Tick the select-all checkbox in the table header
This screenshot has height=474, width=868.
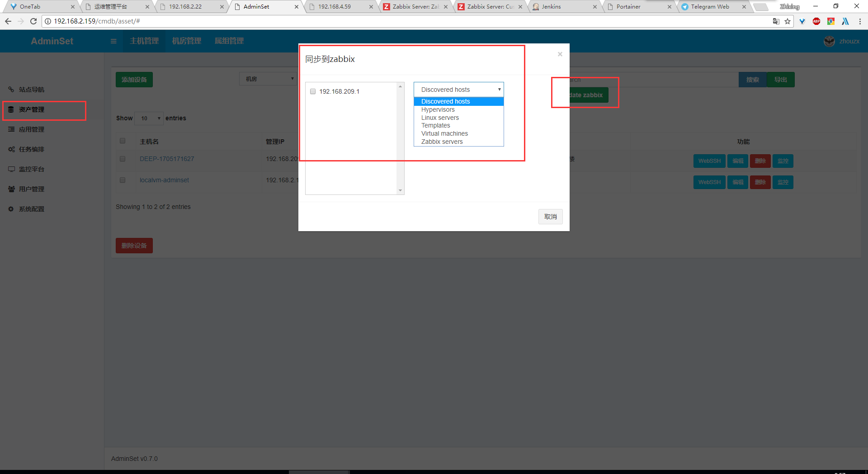[x=123, y=141]
